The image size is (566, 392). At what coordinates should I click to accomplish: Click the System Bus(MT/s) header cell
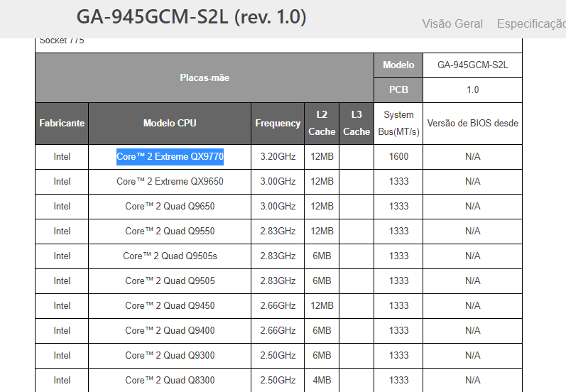pyautogui.click(x=398, y=124)
